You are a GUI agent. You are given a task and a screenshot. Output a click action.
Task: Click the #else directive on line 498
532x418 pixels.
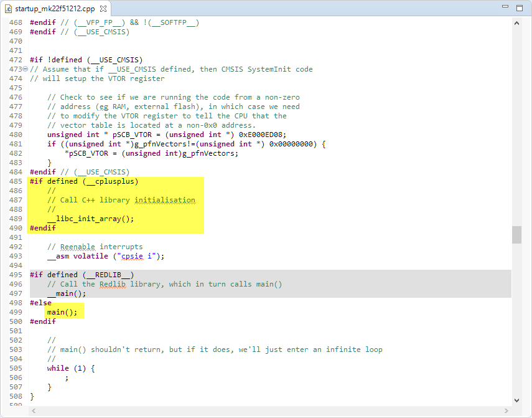pos(40,303)
